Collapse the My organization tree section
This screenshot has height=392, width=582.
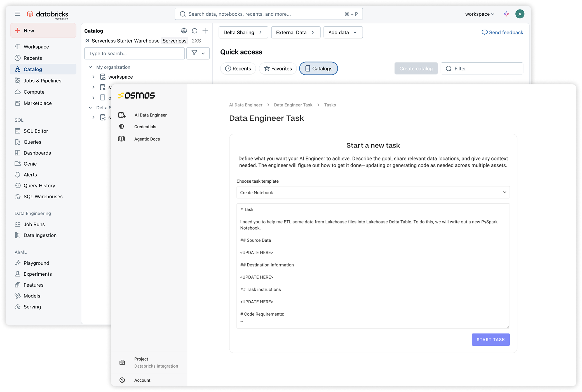pos(90,67)
